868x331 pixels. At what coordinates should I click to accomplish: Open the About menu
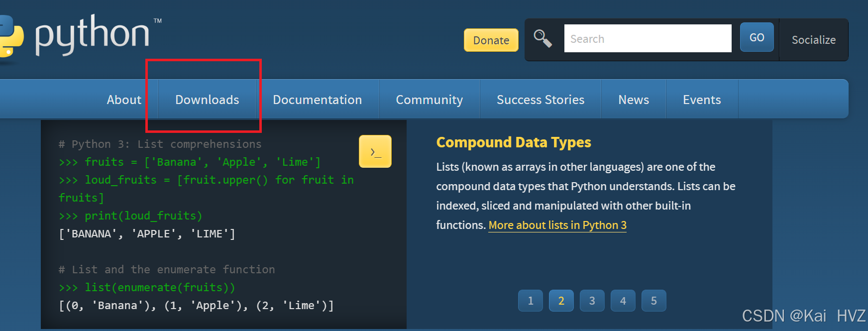click(x=124, y=100)
